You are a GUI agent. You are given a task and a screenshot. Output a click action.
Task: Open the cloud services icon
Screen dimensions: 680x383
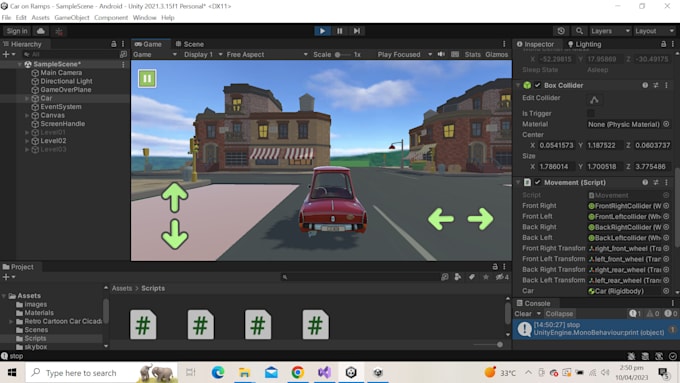[x=41, y=31]
